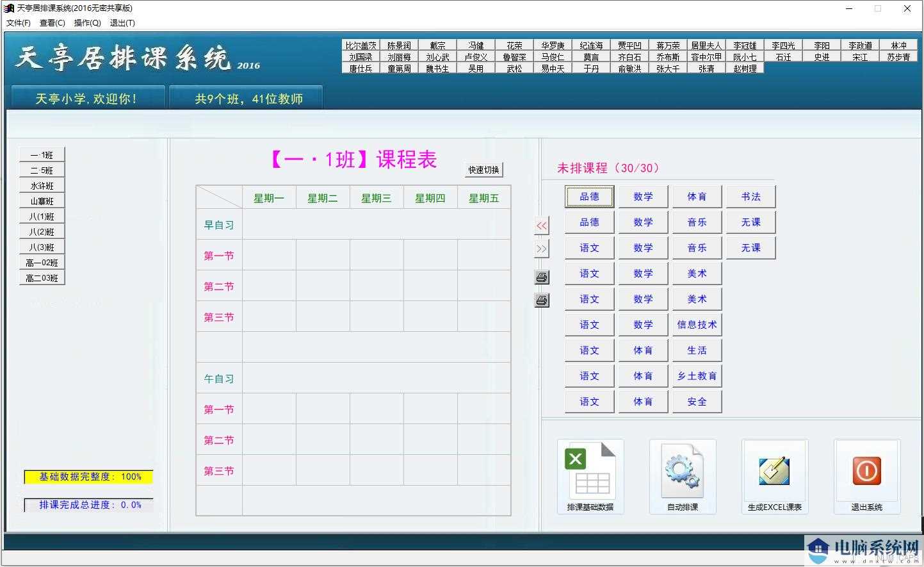The height and width of the screenshot is (567, 924).
Task: Select teacher 戴宗
Action: [438, 45]
